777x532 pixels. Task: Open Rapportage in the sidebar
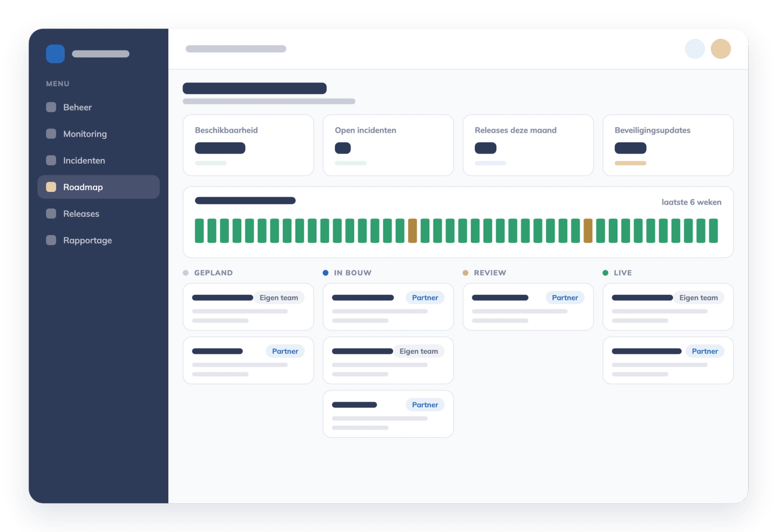[x=98, y=240]
